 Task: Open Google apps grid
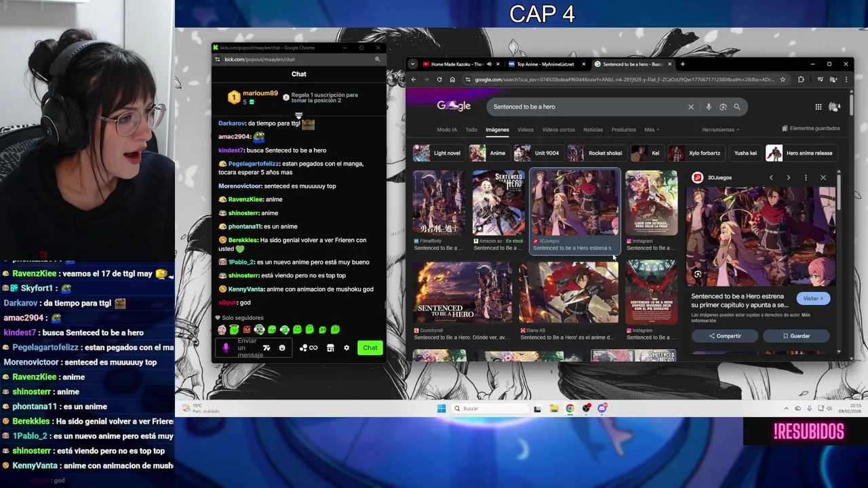click(x=818, y=106)
